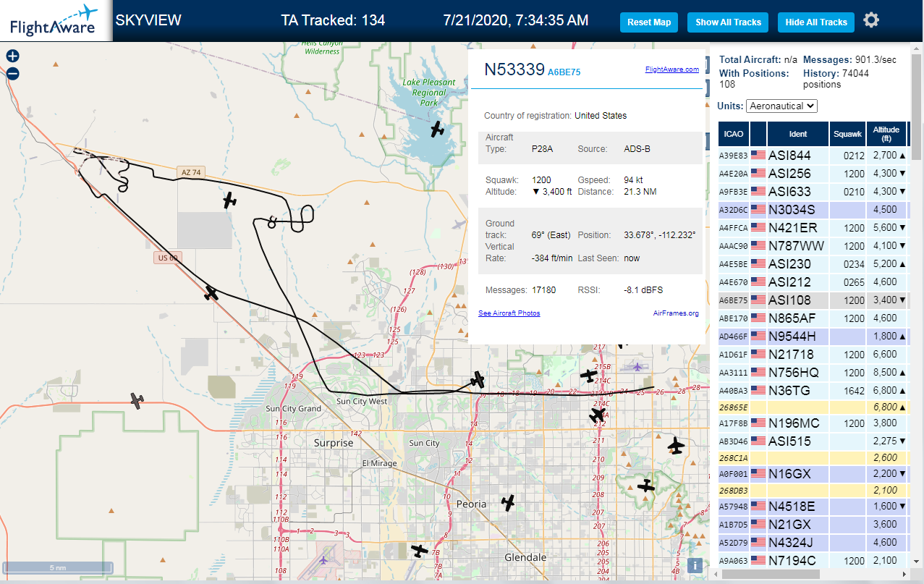This screenshot has width=924, height=584.
Task: Select gray aircraft icon west of Sun City Grand
Action: (x=137, y=399)
